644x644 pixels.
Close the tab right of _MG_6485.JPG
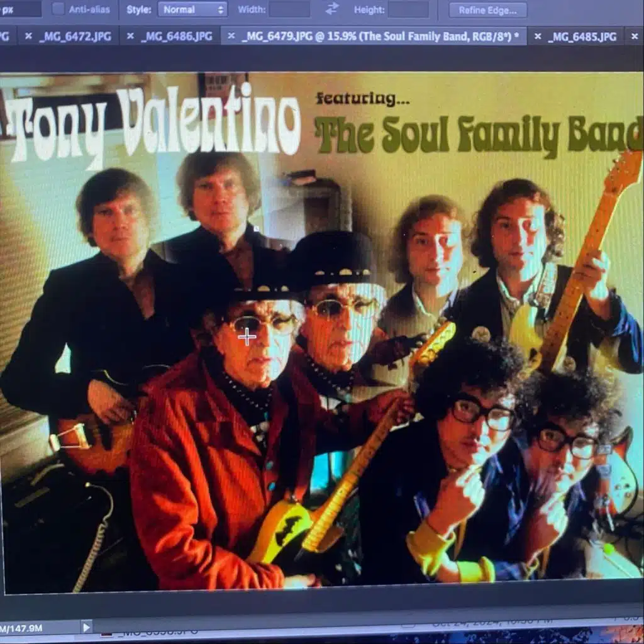[635, 36]
